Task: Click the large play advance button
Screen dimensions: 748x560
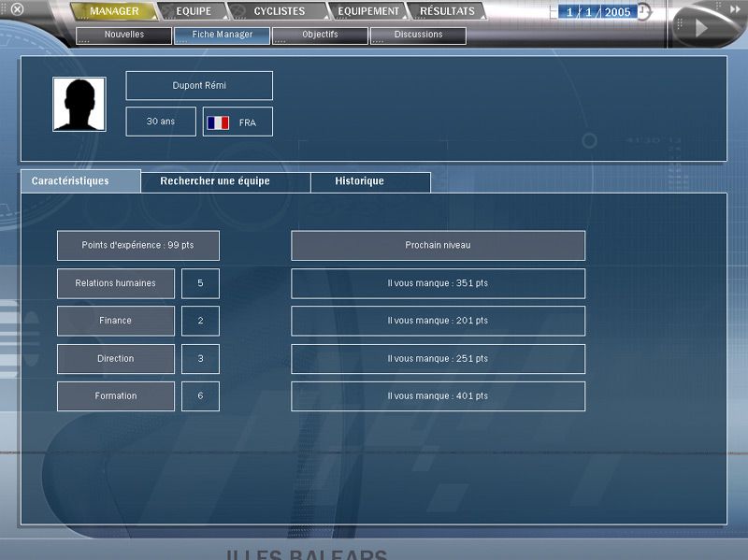Action: [x=700, y=28]
